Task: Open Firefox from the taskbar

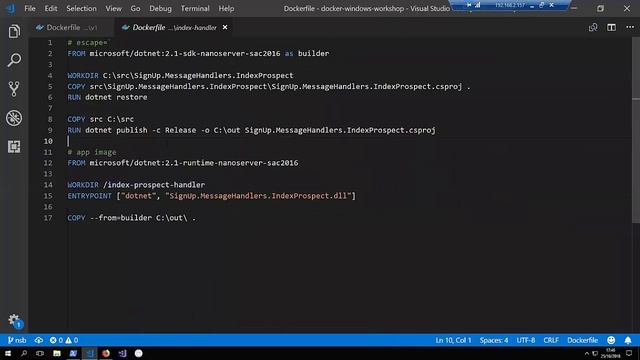Action: pyautogui.click(x=106, y=353)
